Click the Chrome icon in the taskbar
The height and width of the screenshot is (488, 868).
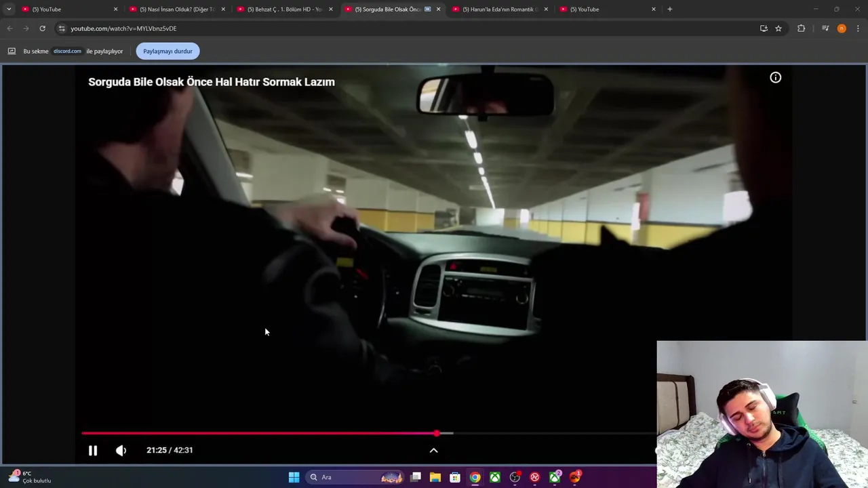coord(475,477)
